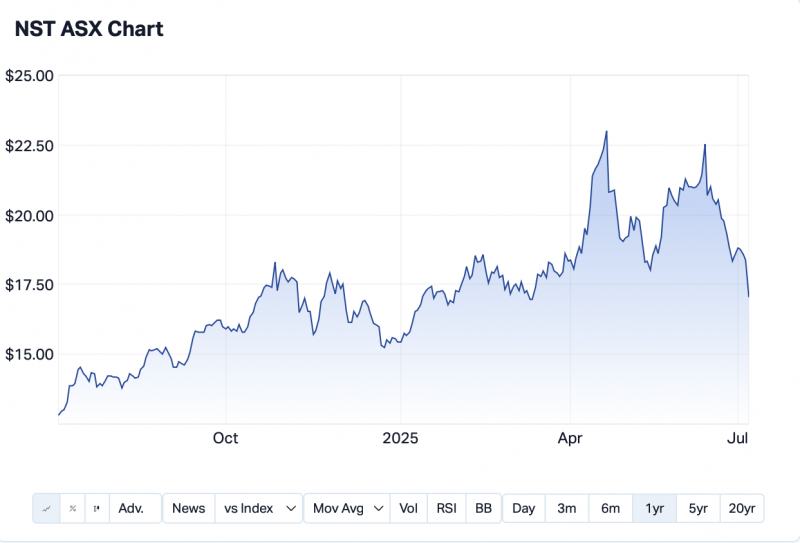Choose the 6m time range
Screen dimensions: 800x543
pyautogui.click(x=611, y=508)
